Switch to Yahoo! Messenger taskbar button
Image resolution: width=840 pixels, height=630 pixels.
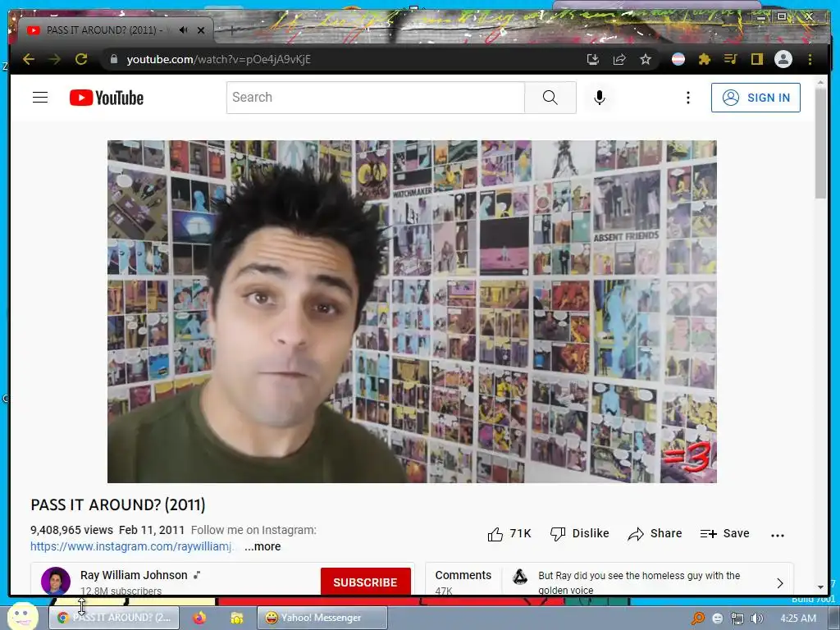click(322, 618)
